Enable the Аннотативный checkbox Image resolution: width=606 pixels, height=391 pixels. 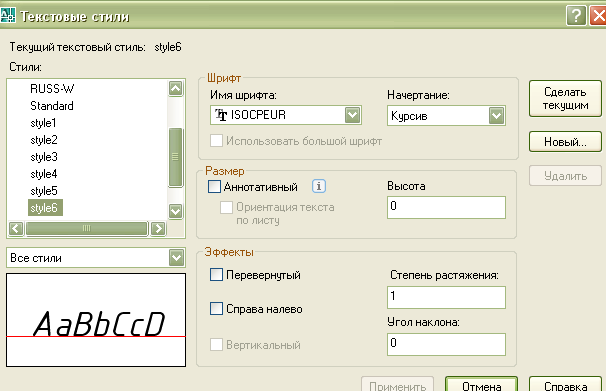214,187
